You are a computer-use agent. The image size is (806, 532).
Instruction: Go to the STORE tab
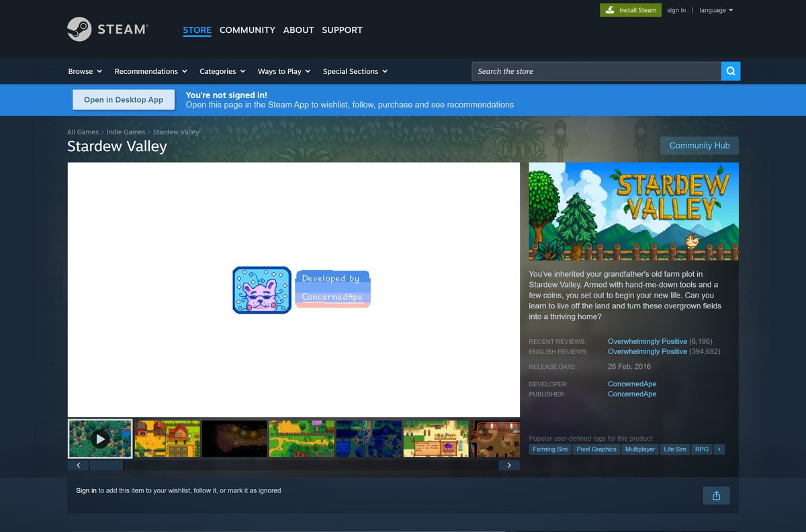tap(197, 30)
